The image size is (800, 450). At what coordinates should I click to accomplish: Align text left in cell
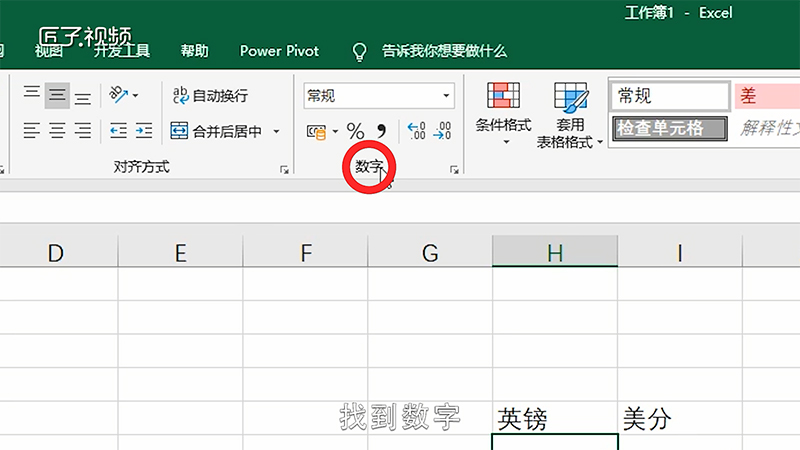click(x=32, y=130)
